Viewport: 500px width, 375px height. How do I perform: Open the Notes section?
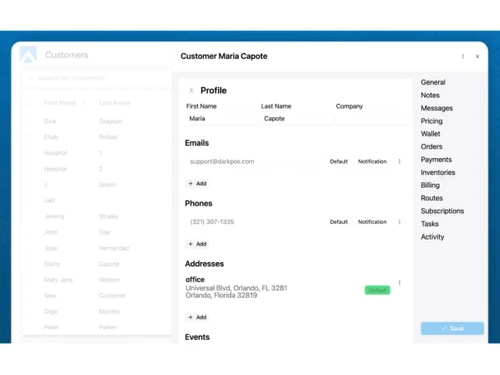coord(430,95)
